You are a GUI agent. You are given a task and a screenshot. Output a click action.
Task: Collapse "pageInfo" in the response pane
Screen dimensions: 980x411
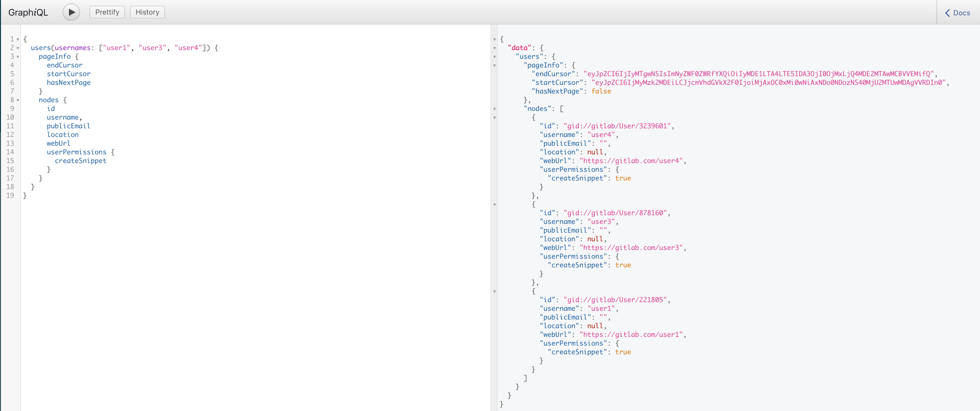pyautogui.click(x=495, y=65)
